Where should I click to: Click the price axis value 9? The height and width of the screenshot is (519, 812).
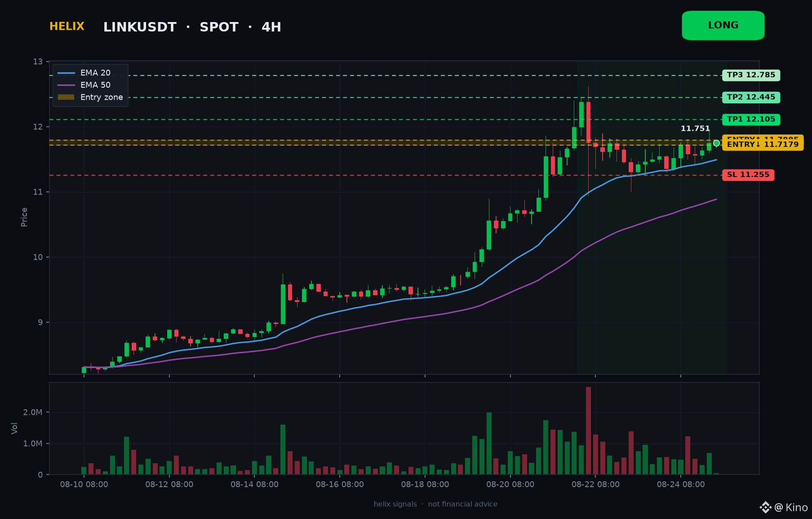point(40,322)
